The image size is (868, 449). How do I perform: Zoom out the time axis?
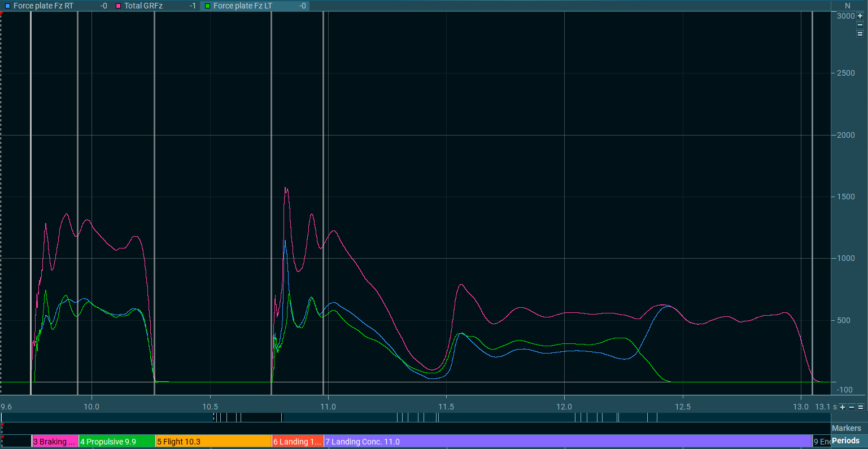pyautogui.click(x=852, y=407)
